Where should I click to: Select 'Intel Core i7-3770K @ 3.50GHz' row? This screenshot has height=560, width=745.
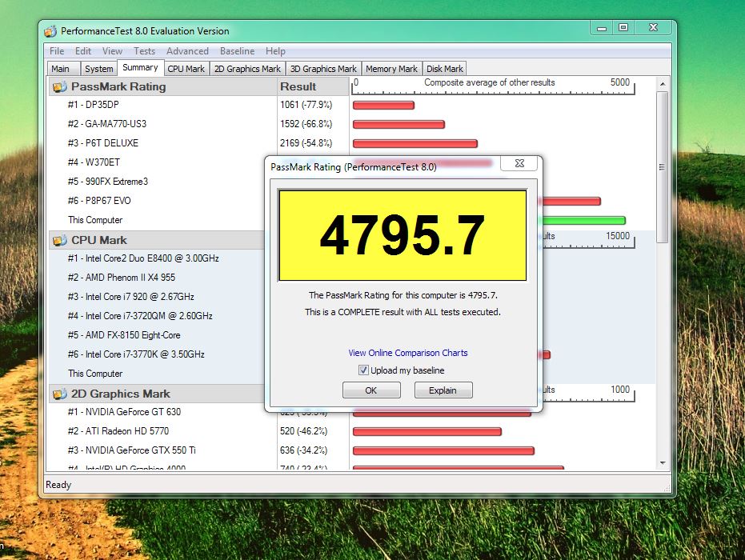tap(136, 354)
